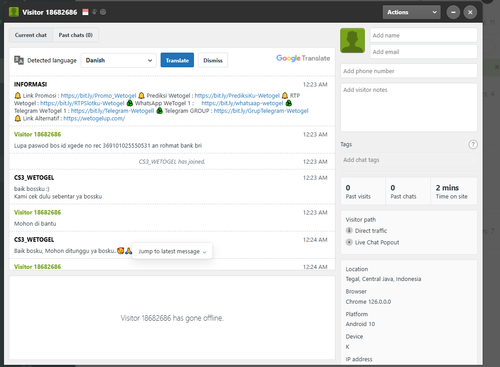Click the Detected language label
The image size is (500, 367).
tap(52, 60)
